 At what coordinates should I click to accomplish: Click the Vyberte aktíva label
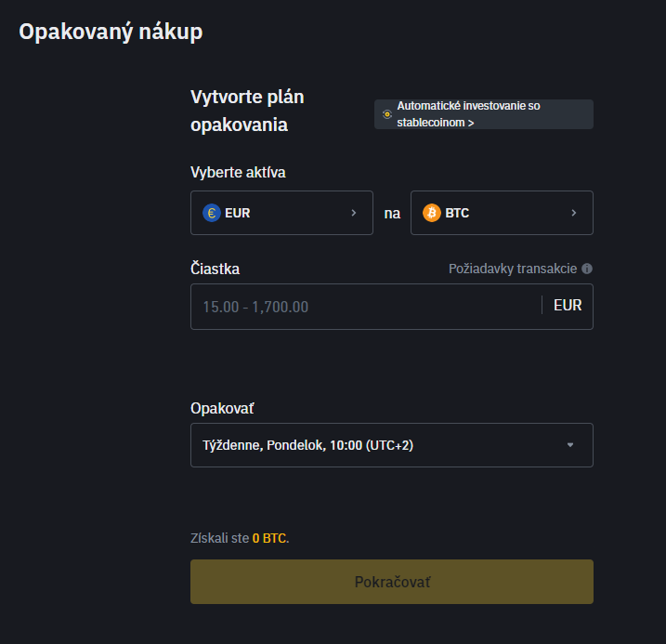(238, 172)
